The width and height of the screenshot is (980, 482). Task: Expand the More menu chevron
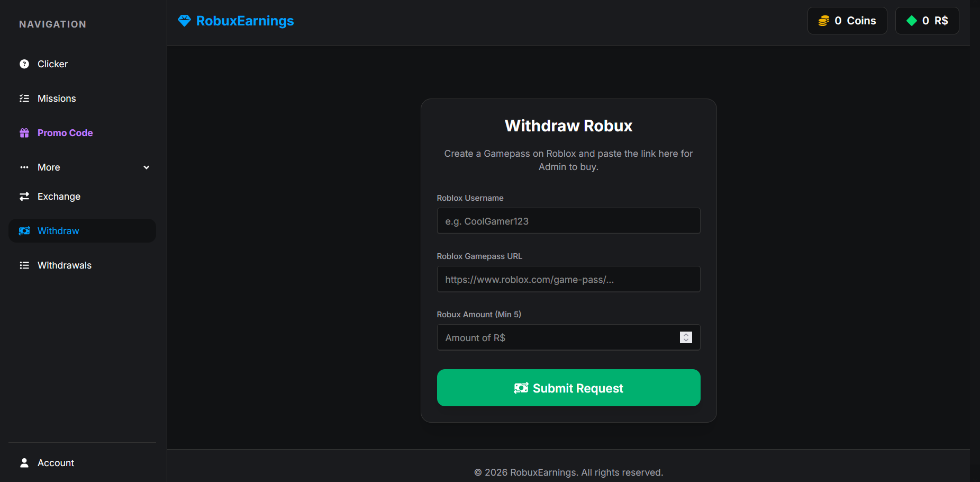147,167
